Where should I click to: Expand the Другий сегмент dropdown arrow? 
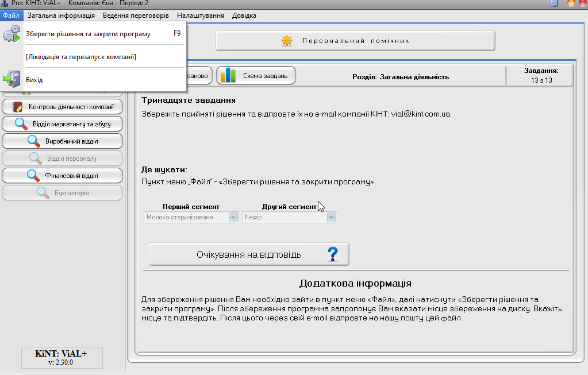pyautogui.click(x=332, y=217)
